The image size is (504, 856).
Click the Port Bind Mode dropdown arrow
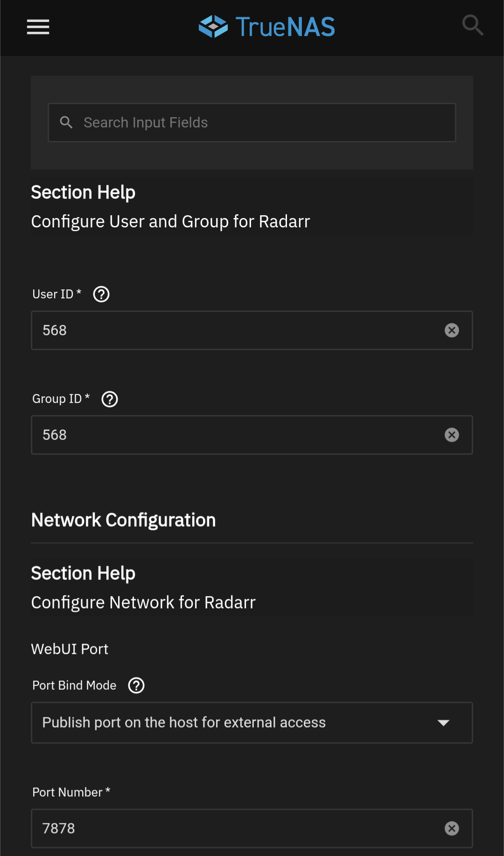(443, 723)
